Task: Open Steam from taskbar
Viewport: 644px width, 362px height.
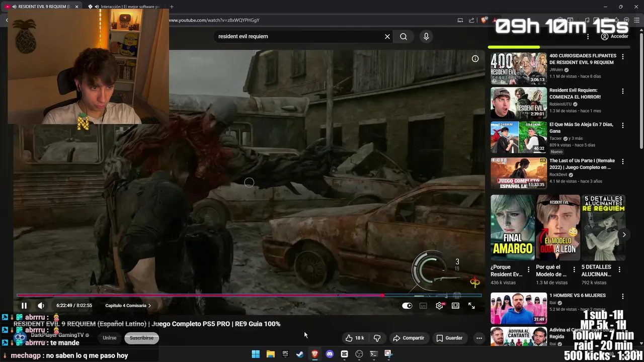Action: 300,354
